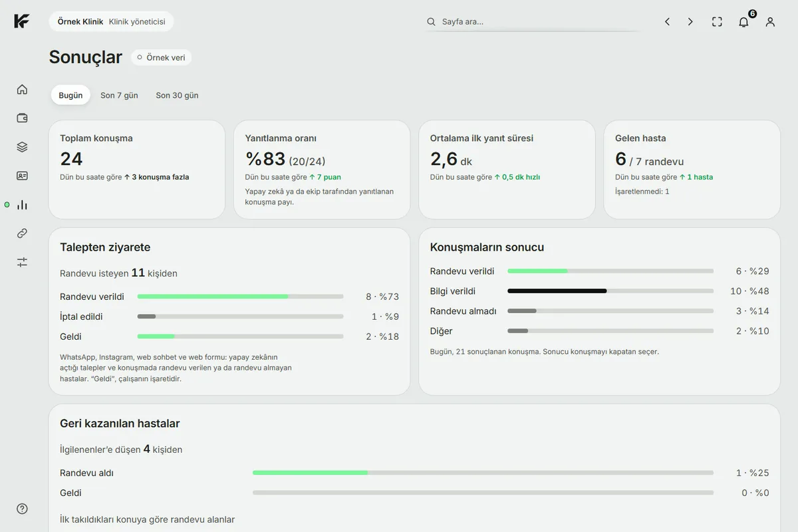Click the Konuşmaların sonucu heading
This screenshot has width=798, height=532.
487,247
